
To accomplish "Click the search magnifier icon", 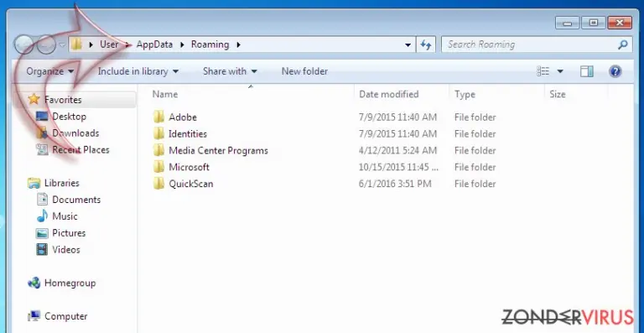I will tap(623, 44).
